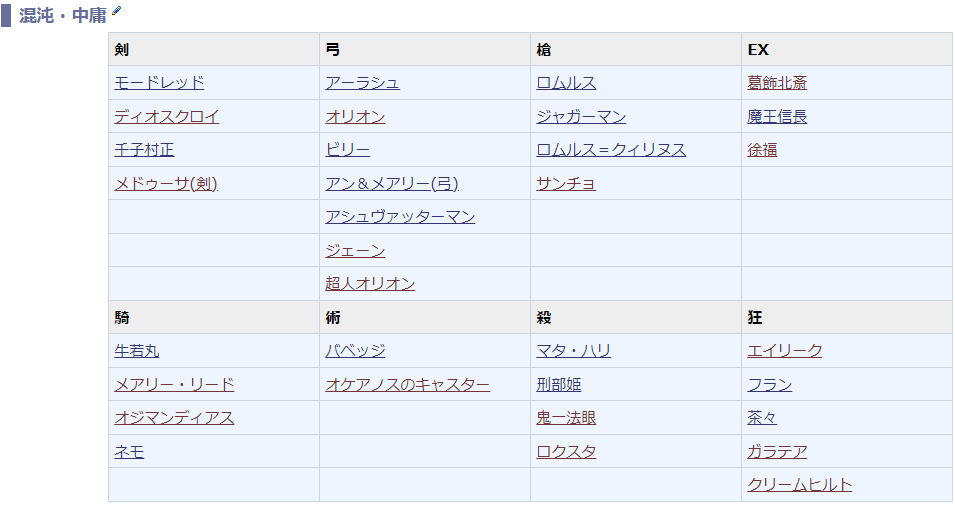Open the 超人オリオン link

(x=370, y=284)
